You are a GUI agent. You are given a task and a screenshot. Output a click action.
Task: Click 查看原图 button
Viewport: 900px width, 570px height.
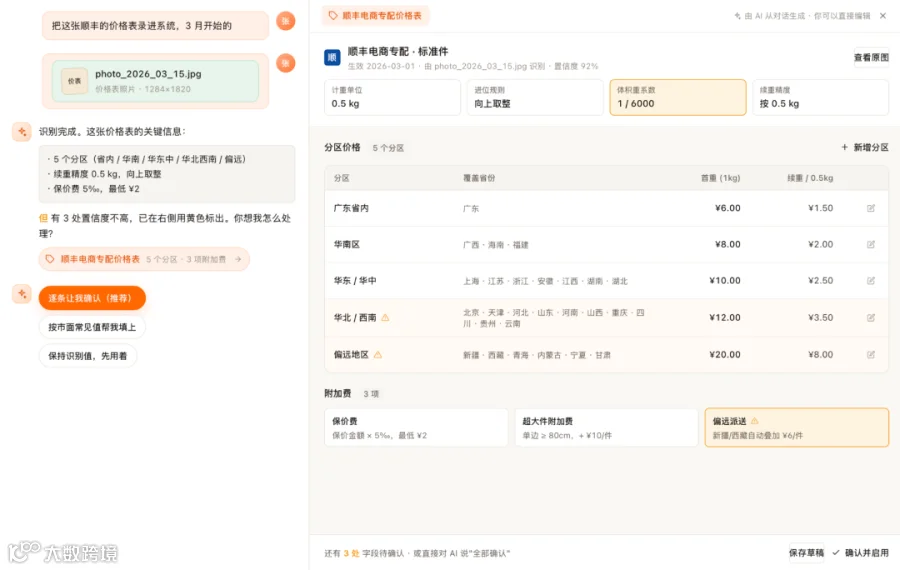coord(871,57)
